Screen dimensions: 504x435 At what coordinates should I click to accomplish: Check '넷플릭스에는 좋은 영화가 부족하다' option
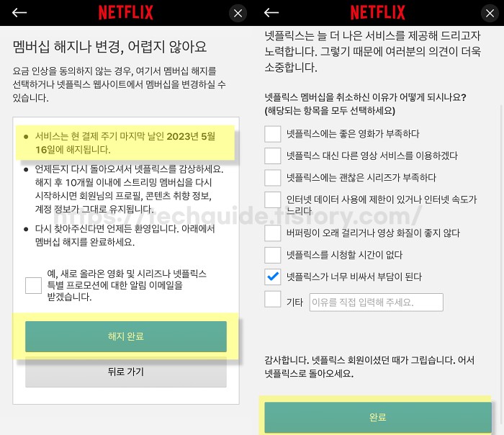point(273,134)
